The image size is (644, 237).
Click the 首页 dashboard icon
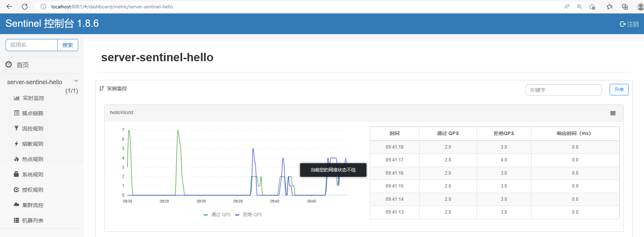point(9,64)
